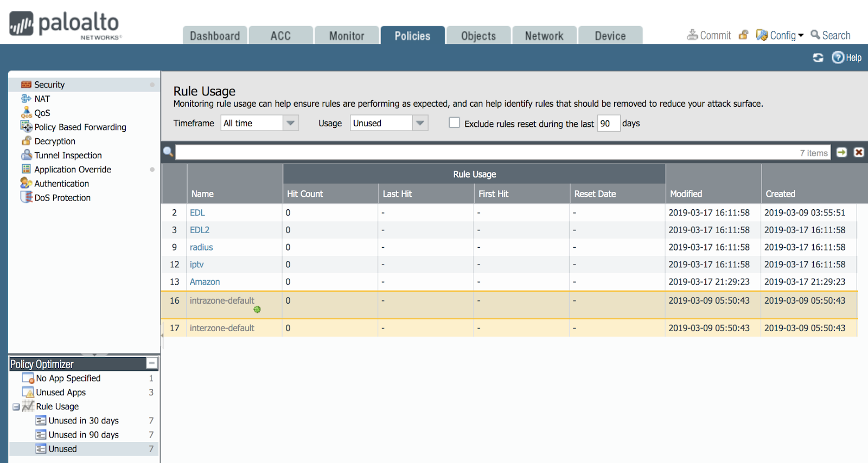Click the 7 items count label
Image resolution: width=868 pixels, height=463 pixels.
[814, 153]
